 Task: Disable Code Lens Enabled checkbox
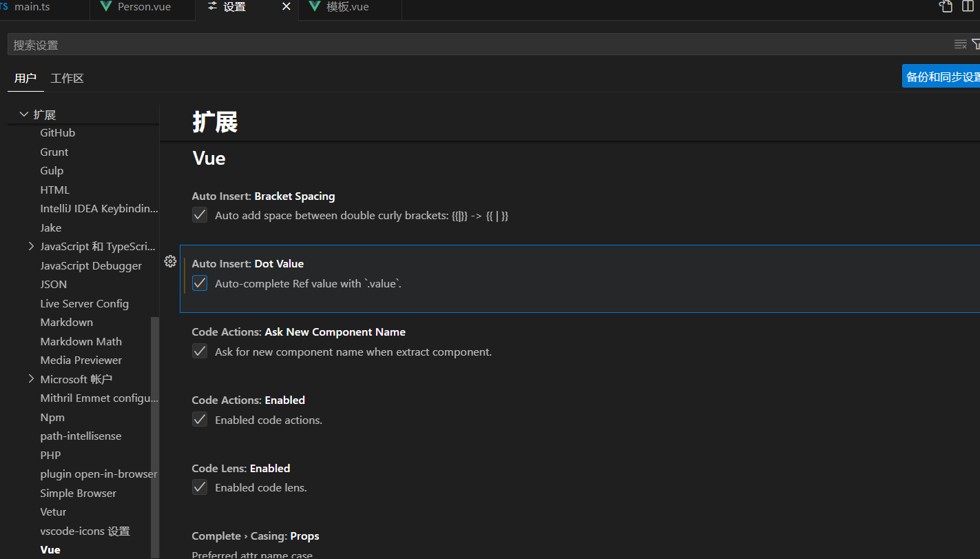point(200,487)
